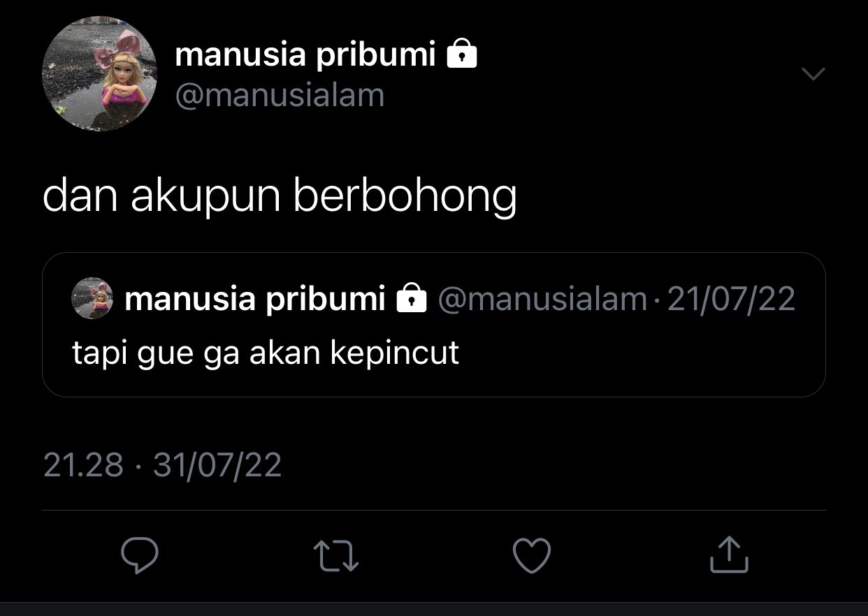Select the main tweet text "dan akupun berbohong"
The height and width of the screenshot is (616, 868).
pos(280,197)
